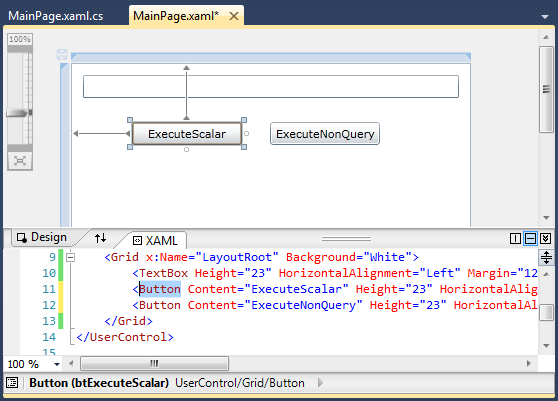Image resolution: width=558 pixels, height=401 pixels.
Task: Toggle the right anchor circle of ExecuteScalar
Action: coord(246,133)
